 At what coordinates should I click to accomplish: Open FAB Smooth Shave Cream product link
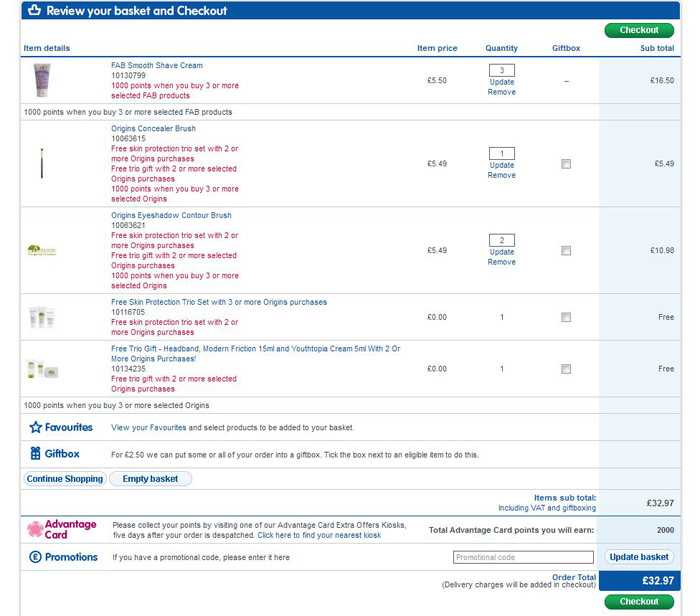click(x=157, y=66)
